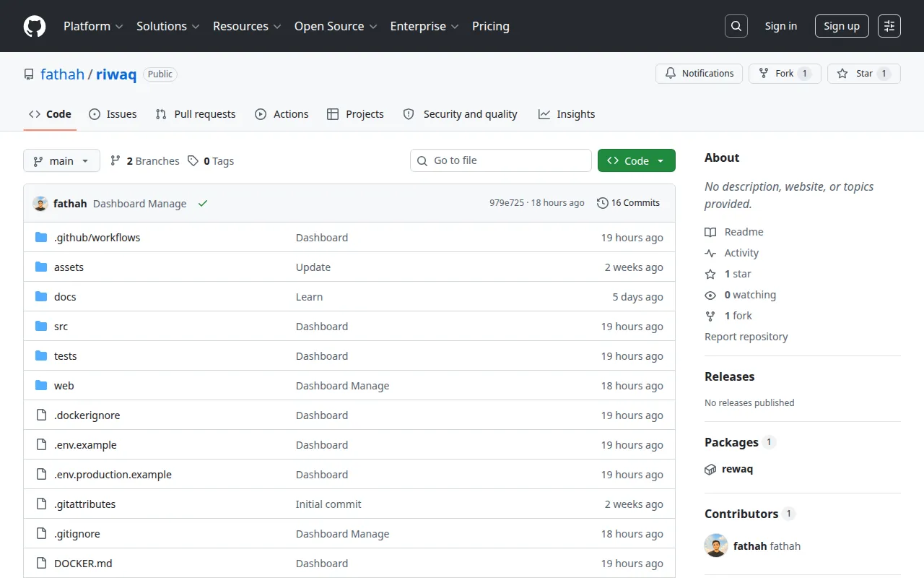Click the src folder icon
This screenshot has width=924, height=578.
click(x=41, y=326)
